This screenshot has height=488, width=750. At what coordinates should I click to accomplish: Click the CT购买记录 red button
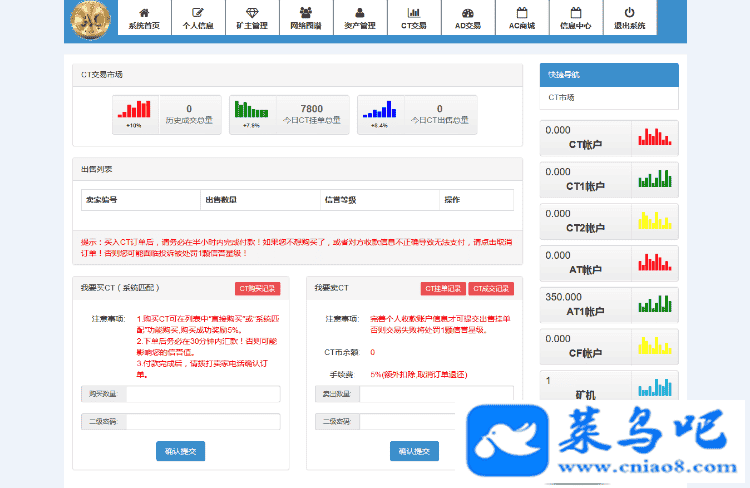(257, 288)
